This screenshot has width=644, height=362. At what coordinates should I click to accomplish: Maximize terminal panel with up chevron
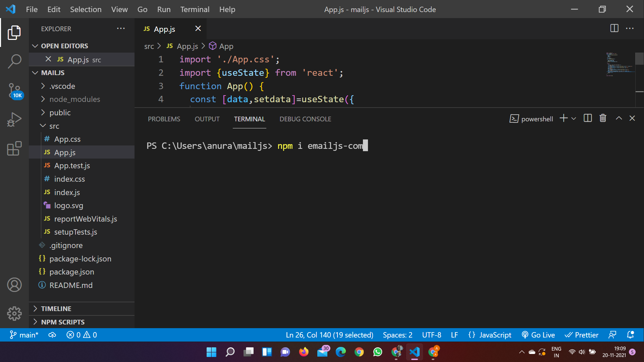619,118
